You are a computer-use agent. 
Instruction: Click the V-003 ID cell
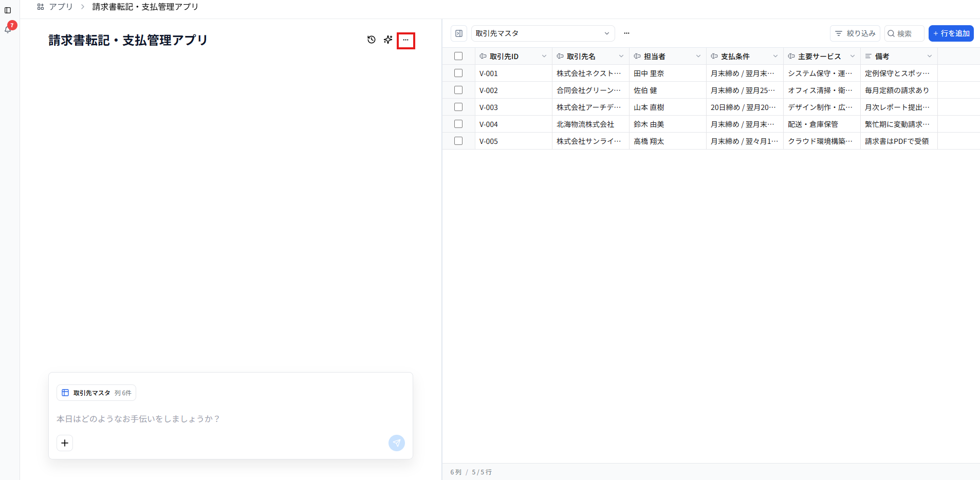tap(513, 107)
